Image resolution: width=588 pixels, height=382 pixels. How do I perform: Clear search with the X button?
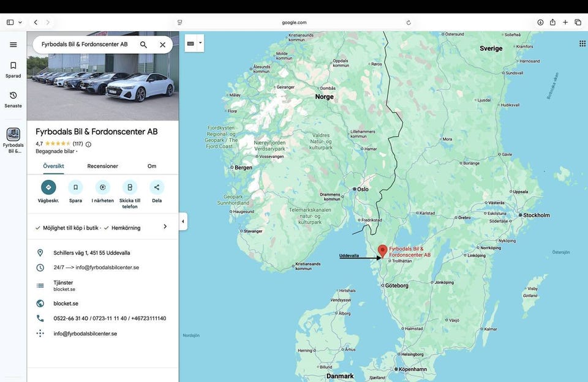162,45
